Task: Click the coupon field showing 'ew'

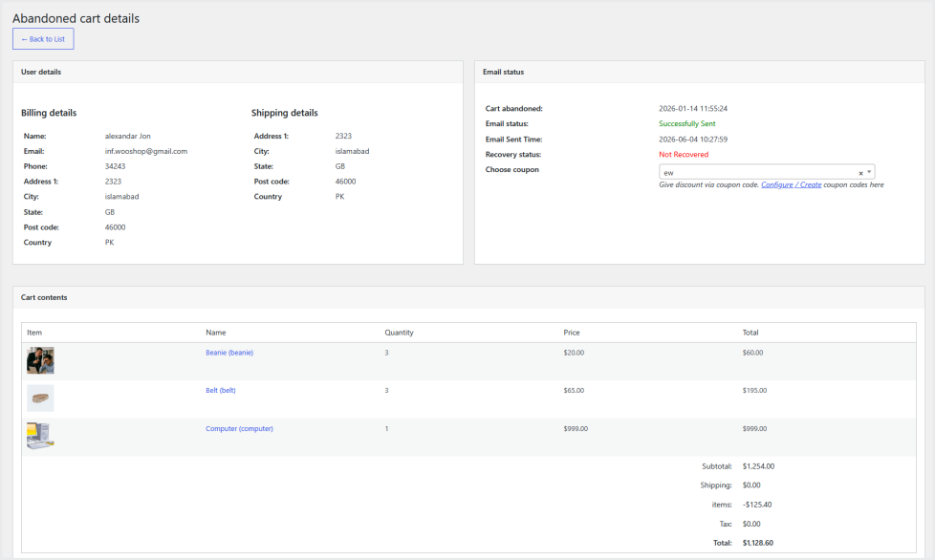Action: (x=766, y=172)
